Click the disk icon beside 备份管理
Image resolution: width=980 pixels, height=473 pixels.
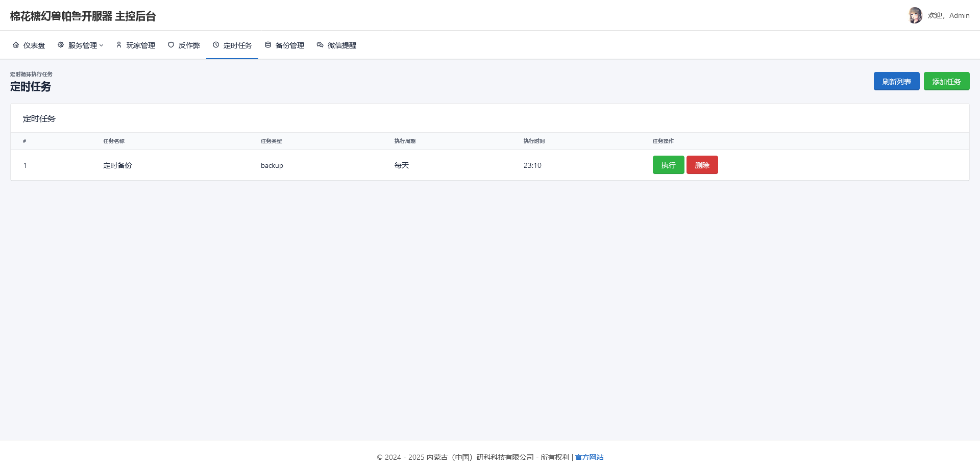tap(268, 45)
